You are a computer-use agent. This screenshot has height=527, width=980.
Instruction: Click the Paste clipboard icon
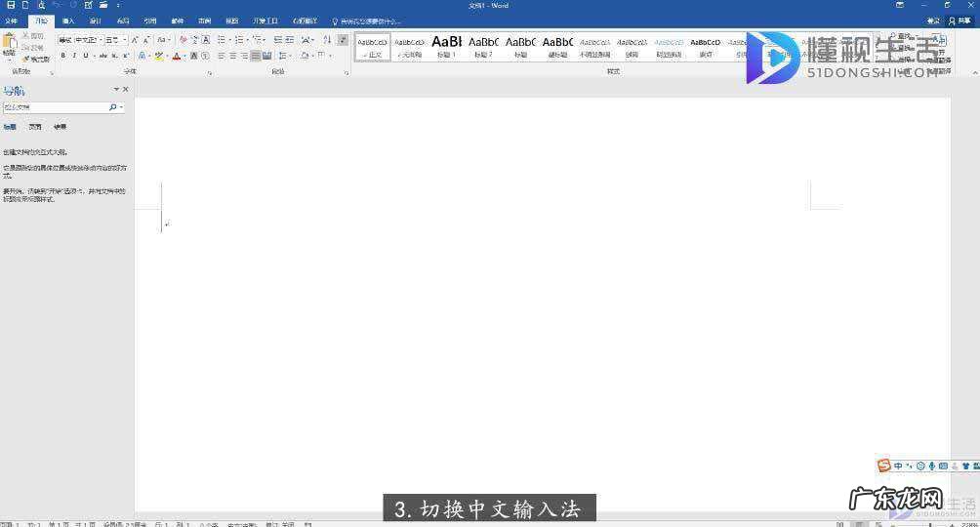10,41
